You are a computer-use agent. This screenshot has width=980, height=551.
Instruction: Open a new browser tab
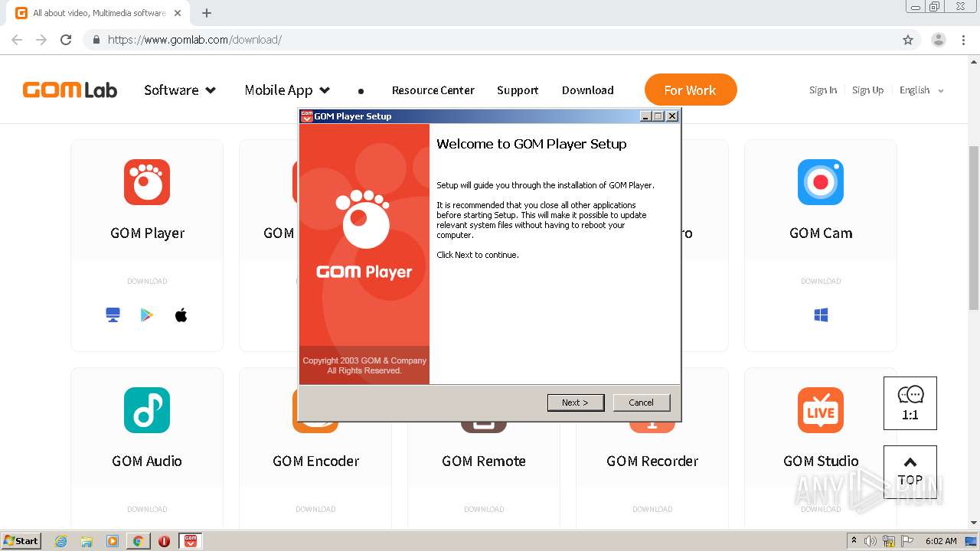click(x=207, y=13)
